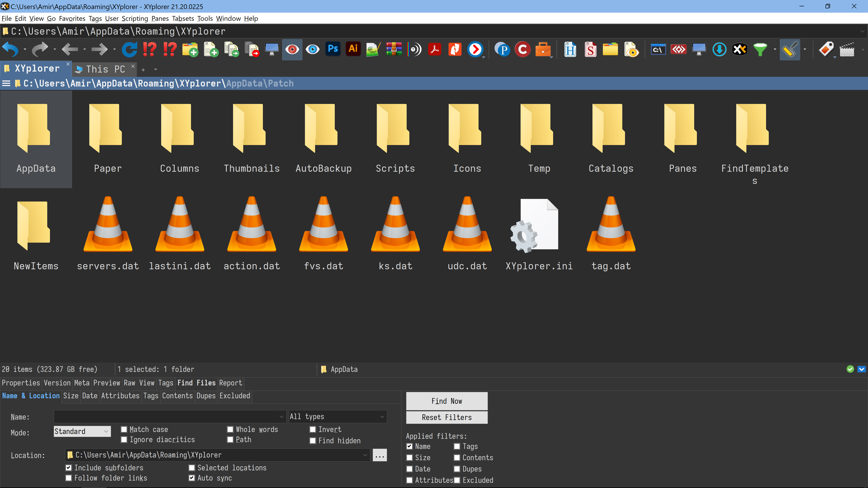
Task: Click the Reset Filters button
Action: tap(446, 417)
